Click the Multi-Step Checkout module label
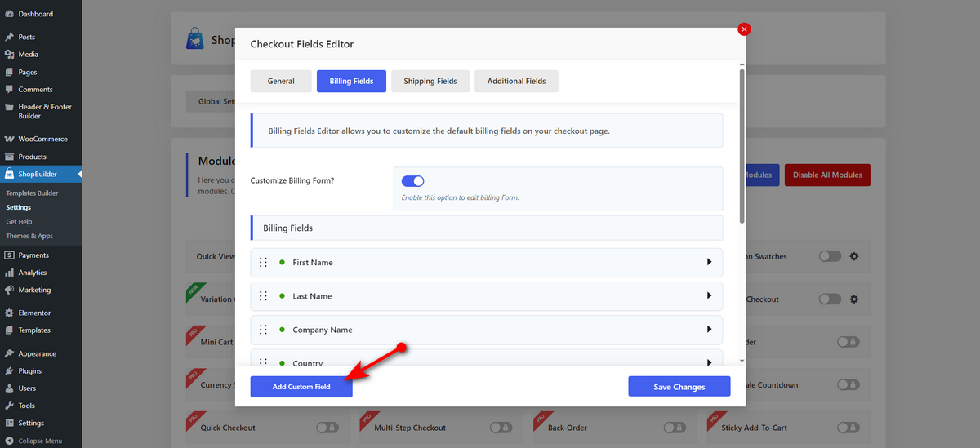The height and width of the screenshot is (448, 980). (x=410, y=428)
